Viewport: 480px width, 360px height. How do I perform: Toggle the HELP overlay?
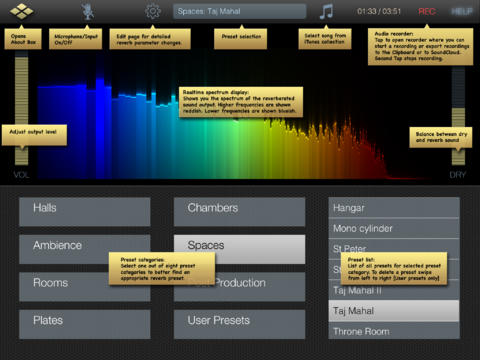pyautogui.click(x=462, y=12)
